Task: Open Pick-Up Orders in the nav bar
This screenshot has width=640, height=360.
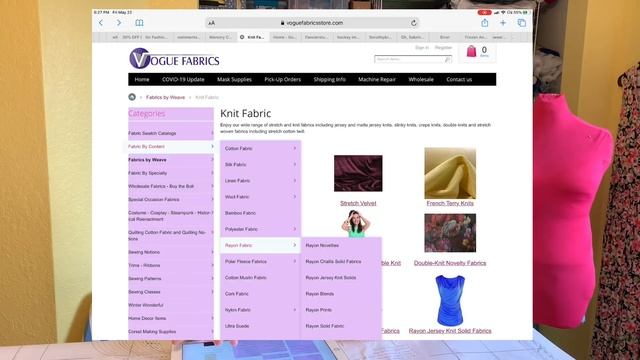Action: click(x=282, y=80)
